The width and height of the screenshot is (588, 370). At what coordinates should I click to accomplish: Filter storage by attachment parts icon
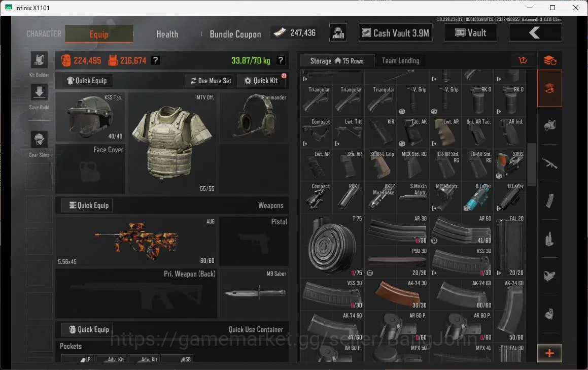550,276
